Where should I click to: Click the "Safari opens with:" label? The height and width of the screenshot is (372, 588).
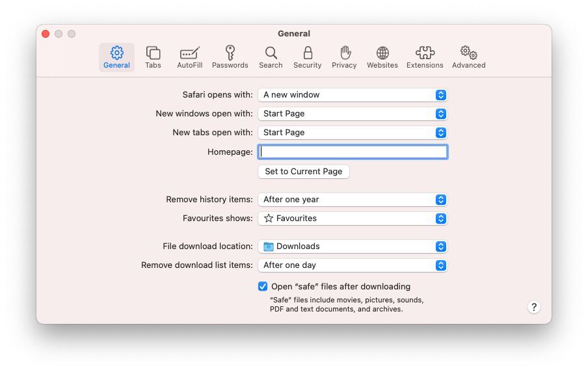[217, 95]
